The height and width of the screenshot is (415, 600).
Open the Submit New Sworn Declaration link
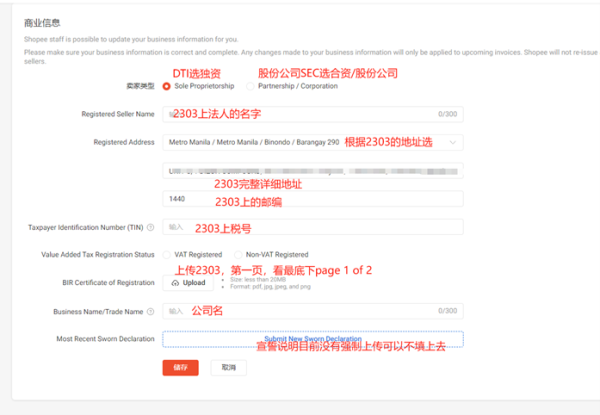pyautogui.click(x=312, y=339)
